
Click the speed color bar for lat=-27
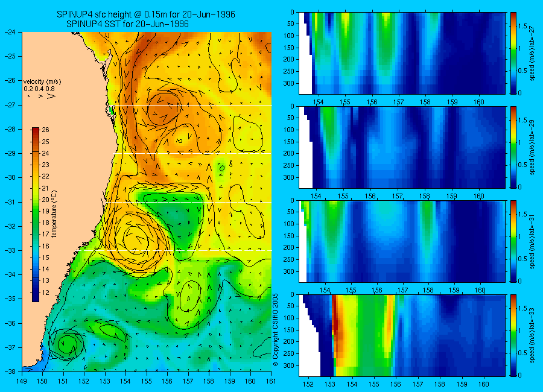click(x=513, y=53)
